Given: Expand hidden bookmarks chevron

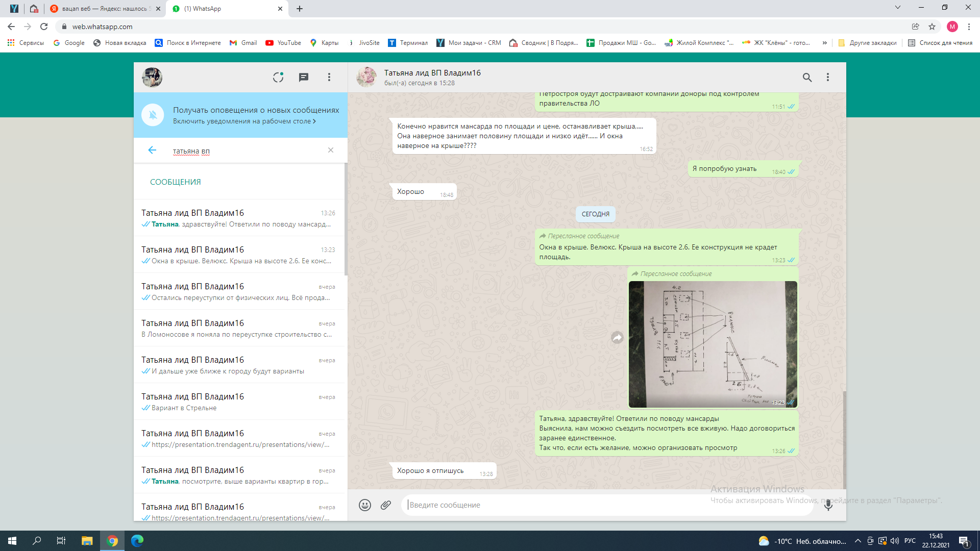Looking at the screenshot, I should [x=824, y=43].
